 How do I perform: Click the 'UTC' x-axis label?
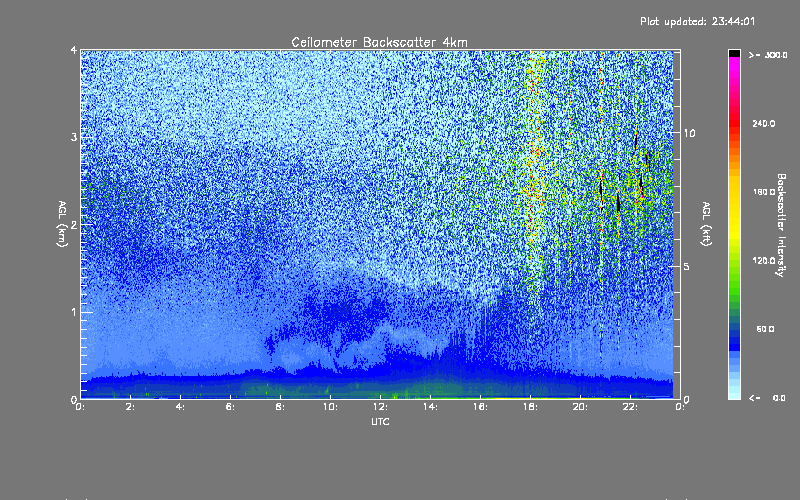pos(380,421)
